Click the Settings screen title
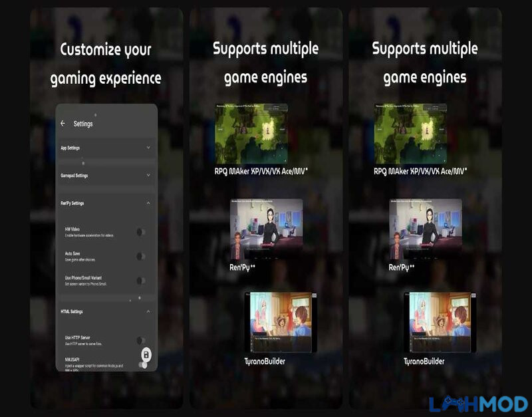Viewport: 532px width, 417px height. pos(83,124)
